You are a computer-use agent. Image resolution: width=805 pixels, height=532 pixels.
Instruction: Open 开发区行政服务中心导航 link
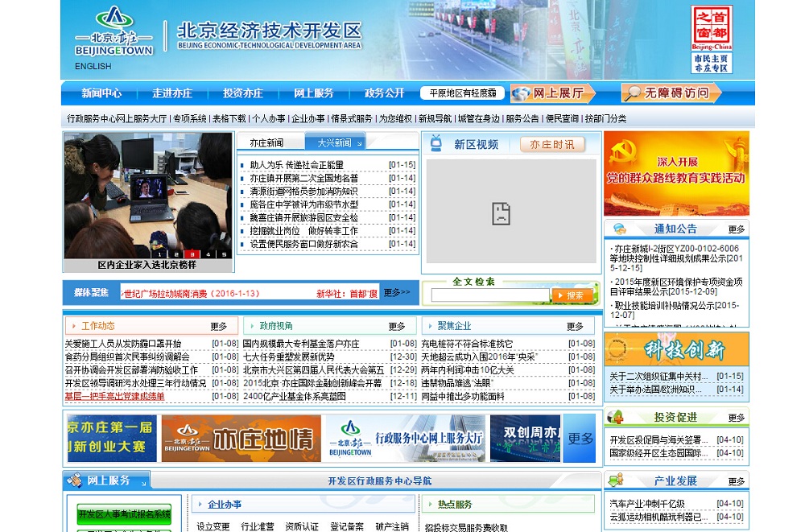click(x=379, y=481)
